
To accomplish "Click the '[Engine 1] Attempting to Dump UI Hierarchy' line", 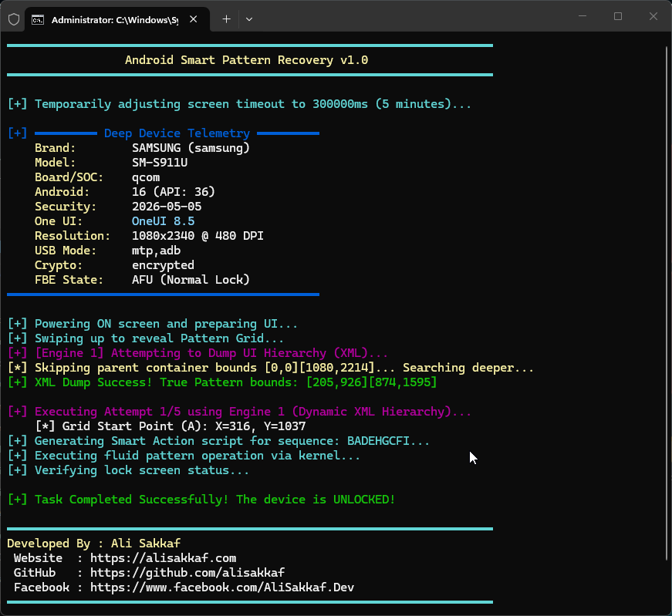I will click(x=198, y=353).
